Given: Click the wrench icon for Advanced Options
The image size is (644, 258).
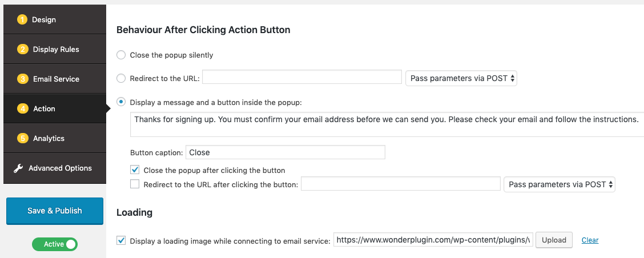Looking at the screenshot, I should [x=18, y=168].
